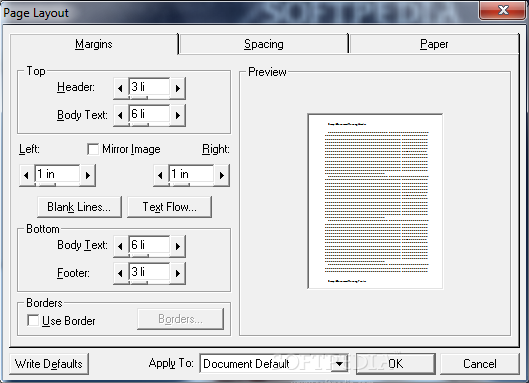The image size is (529, 383).
Task: Confirm with the OK button
Action: click(395, 364)
